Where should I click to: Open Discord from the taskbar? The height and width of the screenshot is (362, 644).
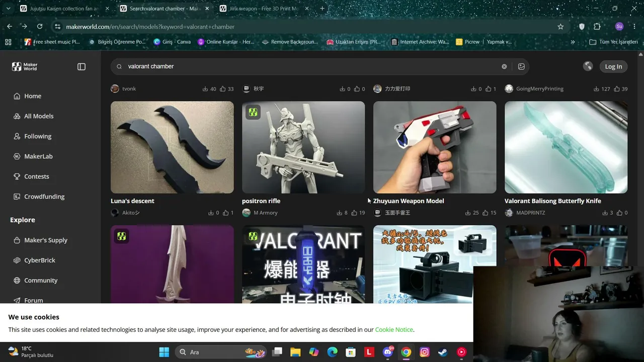[387, 352]
